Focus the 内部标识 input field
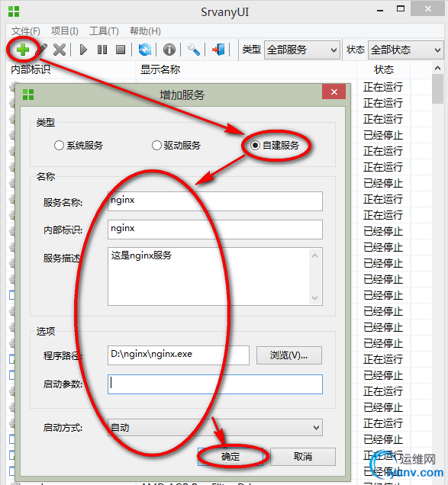The image size is (448, 485). 215,230
